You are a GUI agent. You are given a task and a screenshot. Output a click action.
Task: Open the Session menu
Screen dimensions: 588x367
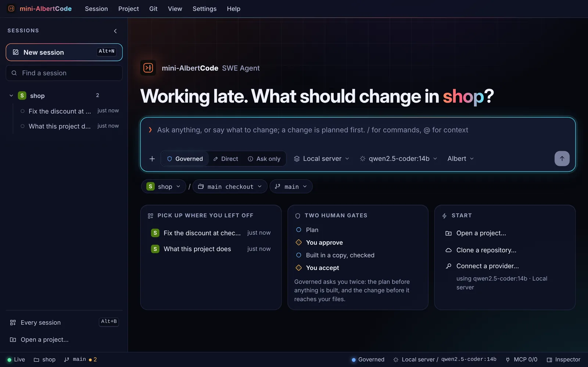[96, 9]
